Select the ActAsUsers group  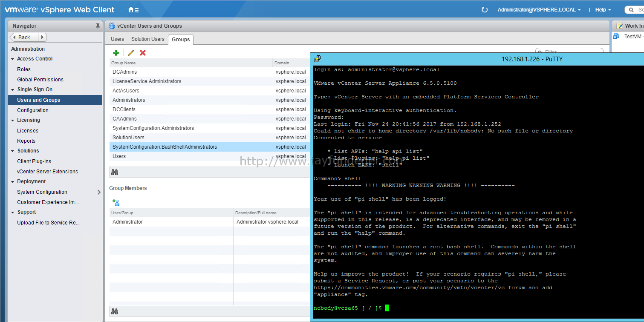coord(210,91)
